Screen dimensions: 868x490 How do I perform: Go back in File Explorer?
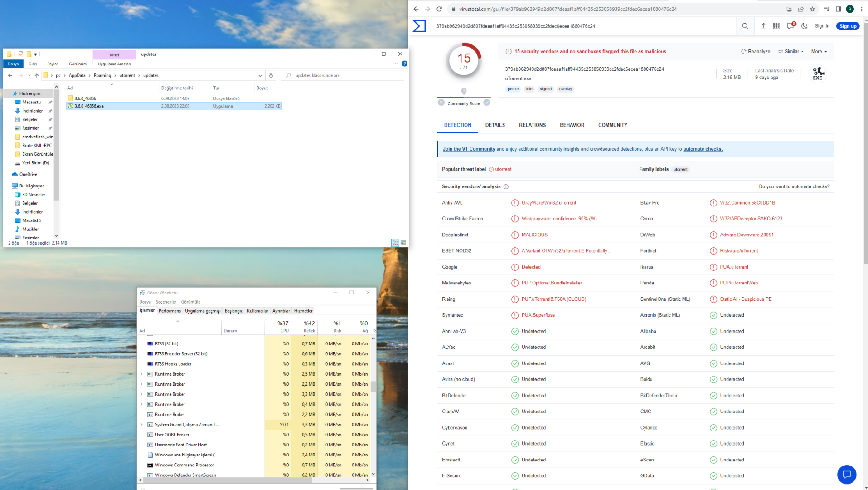point(10,75)
